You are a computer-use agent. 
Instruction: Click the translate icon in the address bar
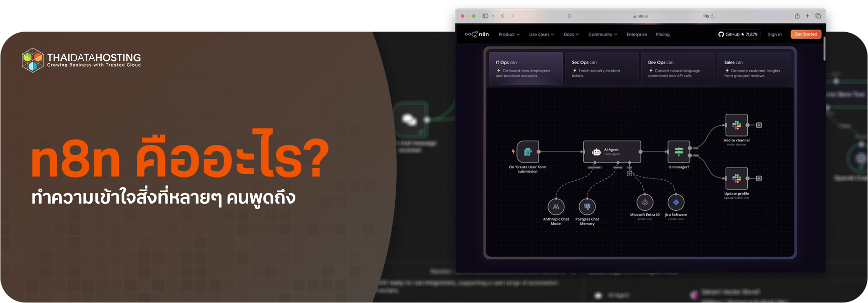coord(706,16)
